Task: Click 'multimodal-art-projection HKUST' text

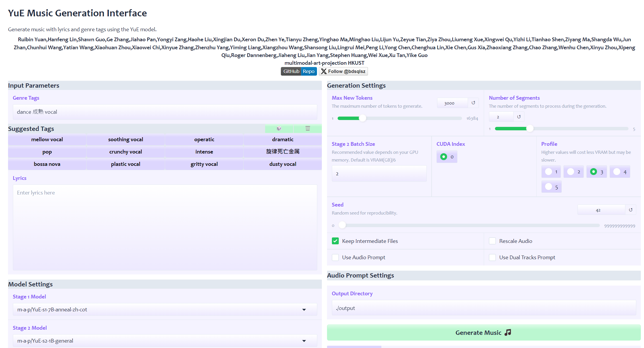Action: [324, 63]
